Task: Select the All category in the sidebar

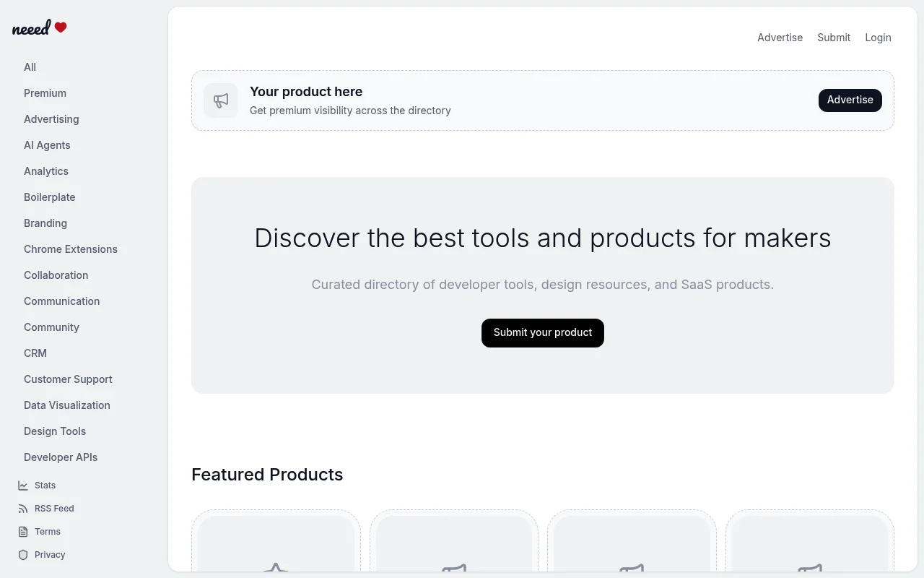Action: 30,67
